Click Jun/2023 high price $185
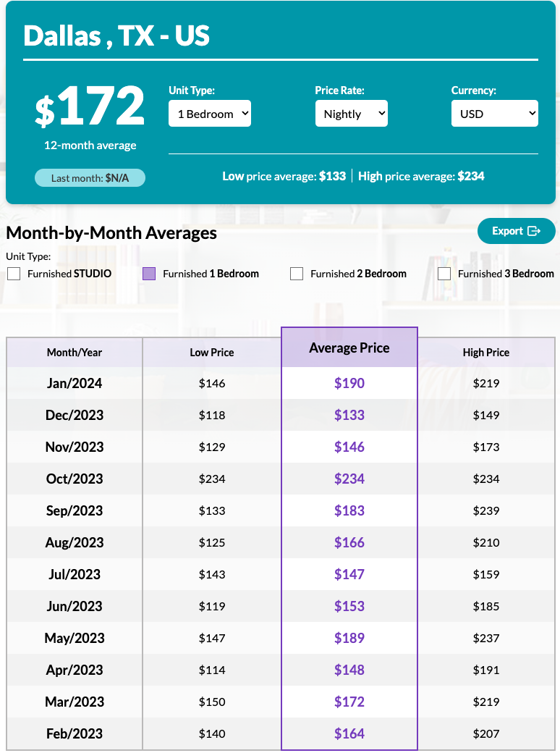This screenshot has height=753, width=560. pos(486,606)
